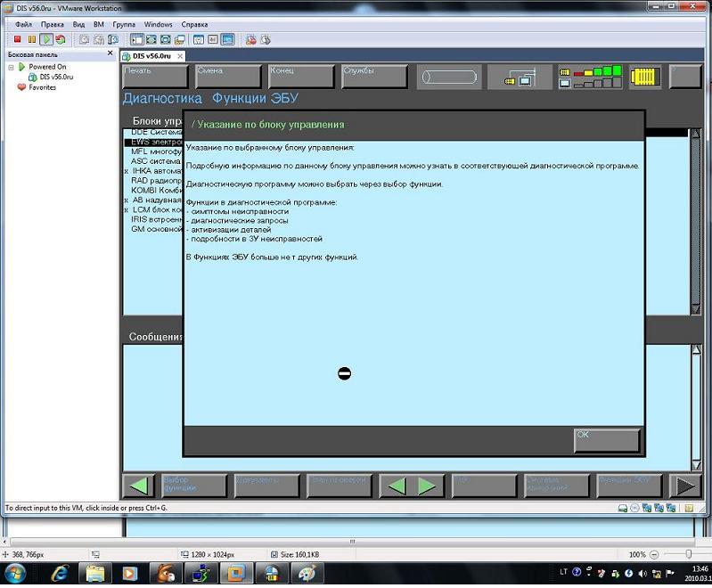Open Internet Explorer from the taskbar
This screenshot has width=712, height=588.
click(x=59, y=572)
